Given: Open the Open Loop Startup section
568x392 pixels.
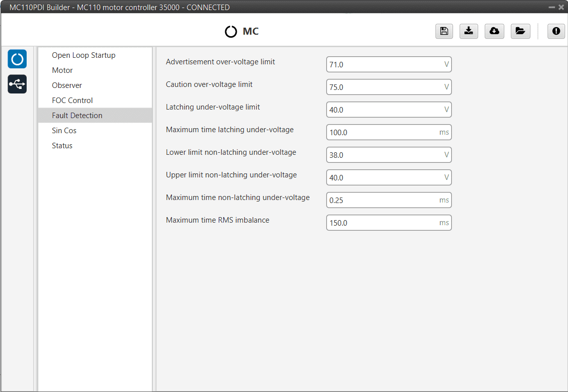Looking at the screenshot, I should tap(95, 55).
